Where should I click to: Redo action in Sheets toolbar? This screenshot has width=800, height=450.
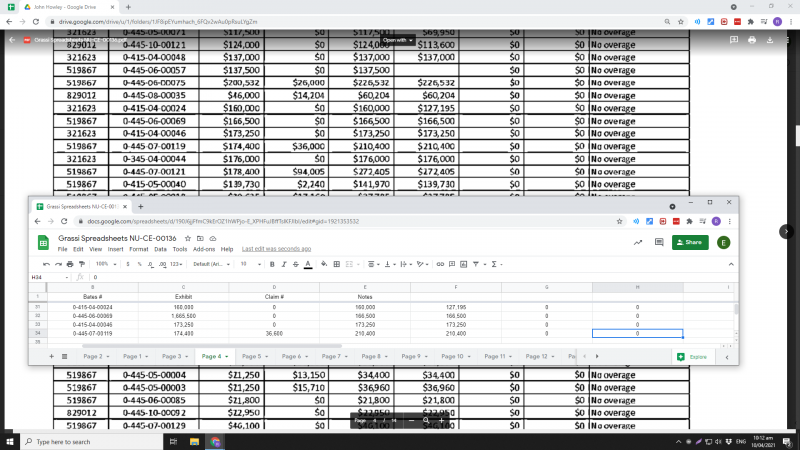[x=58, y=264]
